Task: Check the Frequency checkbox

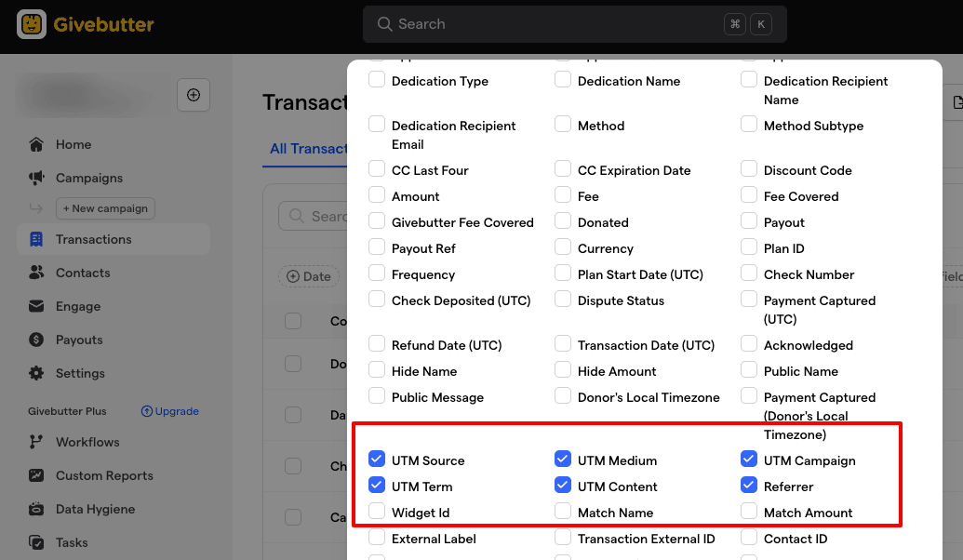Action: point(377,273)
